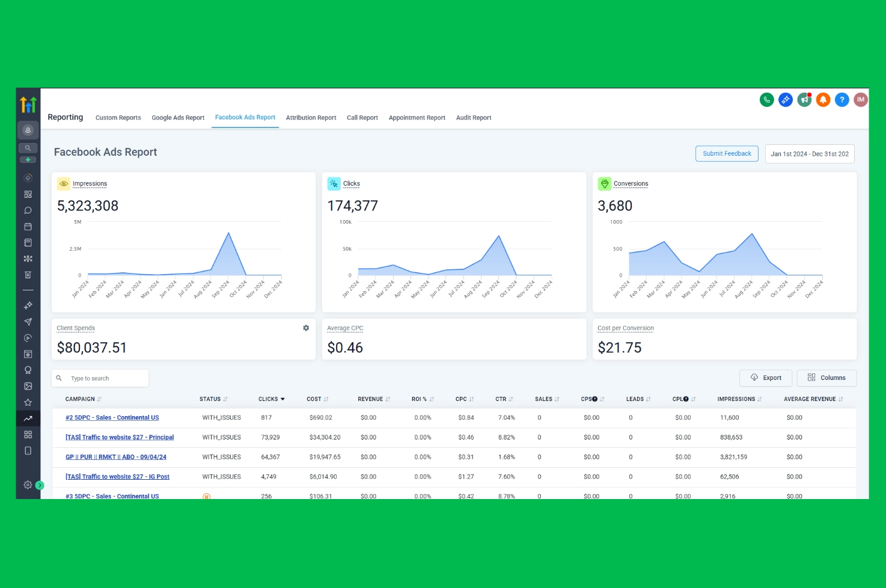Click the blue question mark help icon

pyautogui.click(x=842, y=100)
